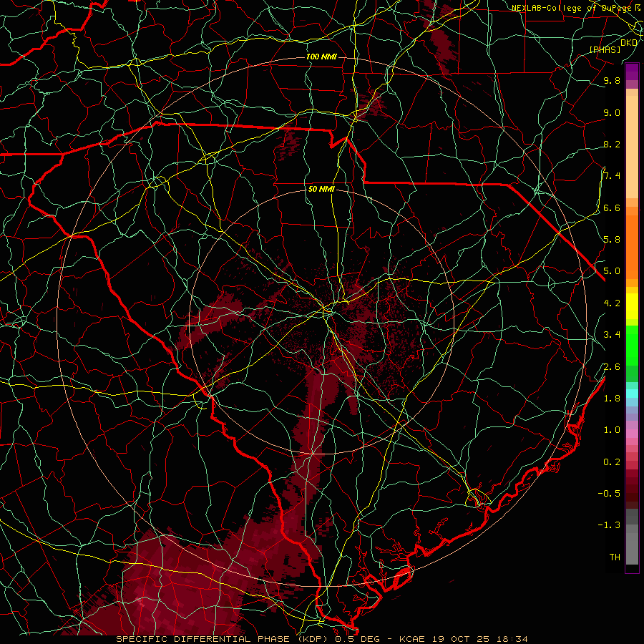Click the 7.4 value on the color scale
The height and width of the screenshot is (644, 644).
612,176
